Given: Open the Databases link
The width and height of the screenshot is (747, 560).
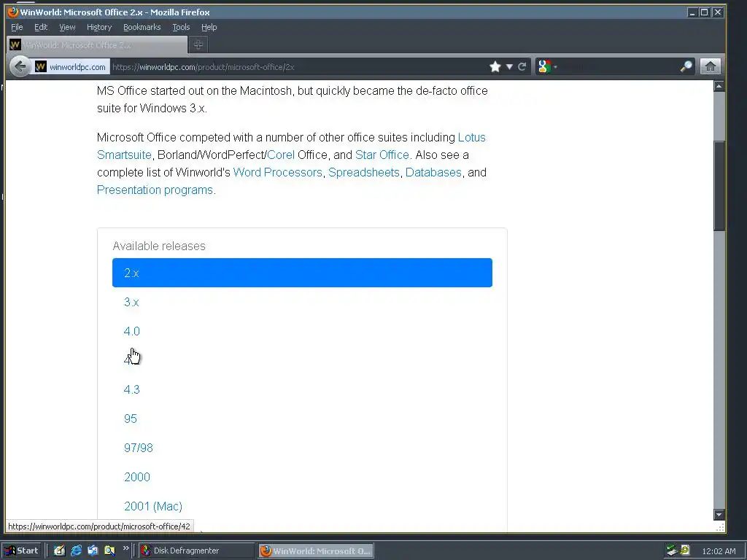Looking at the screenshot, I should pyautogui.click(x=433, y=172).
